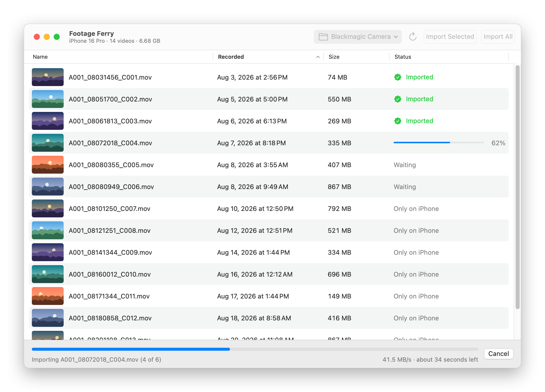Select thumbnail of A001_08080355_C005.mov
Image resolution: width=545 pixels, height=392 pixels.
click(48, 165)
